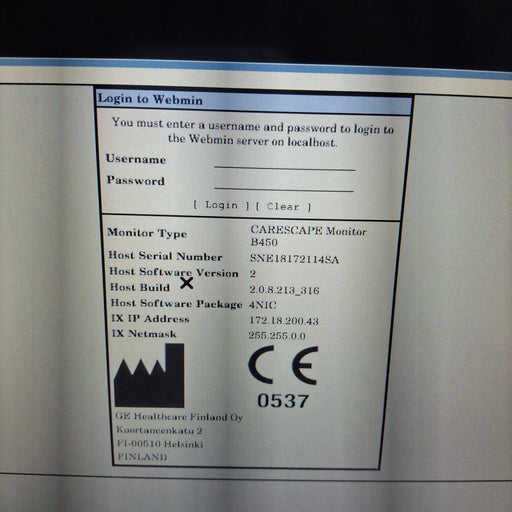The width and height of the screenshot is (512, 512).
Task: Click the Clear button
Action: (x=284, y=207)
